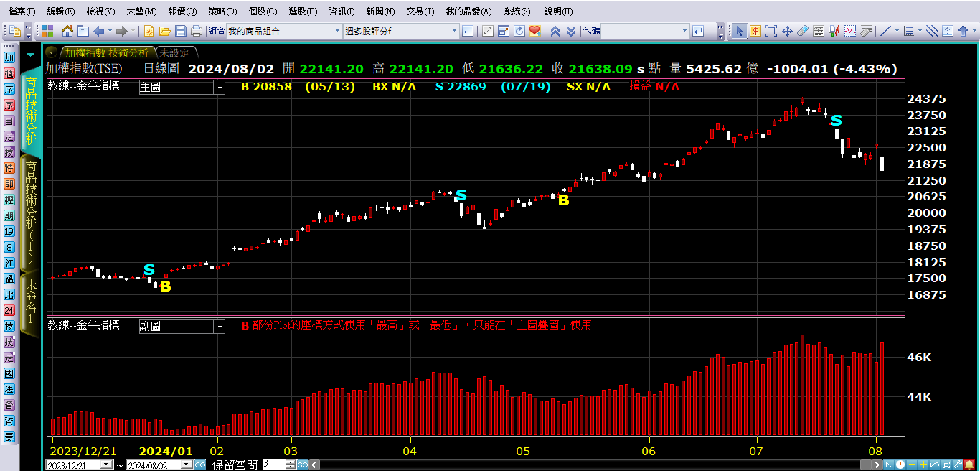Screen dimensions: 980x471
Task: Open the 副圖 sub-chart dropdown
Action: tap(220, 327)
